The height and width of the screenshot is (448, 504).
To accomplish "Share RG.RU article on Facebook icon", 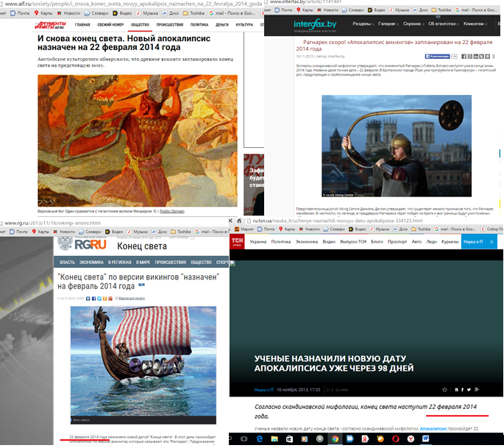I will click(94, 299).
